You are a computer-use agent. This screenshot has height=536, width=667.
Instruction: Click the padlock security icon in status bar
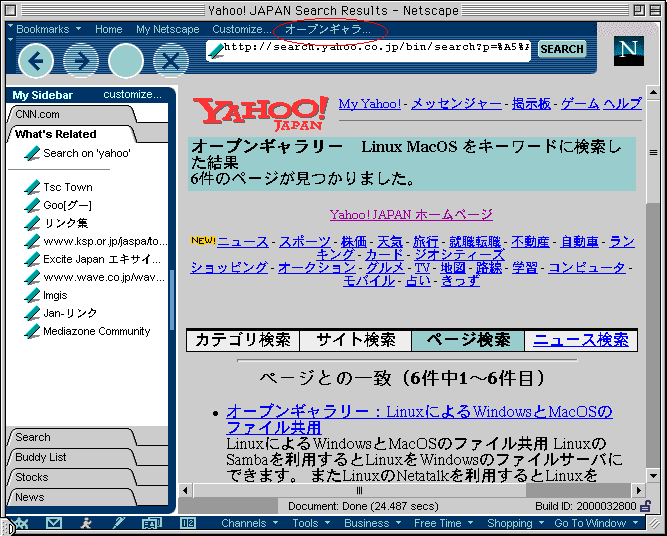(x=646, y=506)
